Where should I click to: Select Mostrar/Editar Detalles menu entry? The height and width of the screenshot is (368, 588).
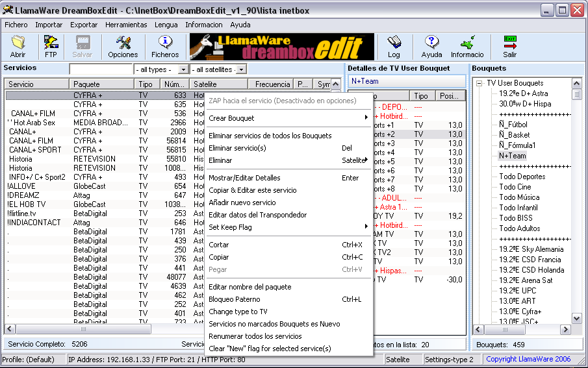click(289, 178)
